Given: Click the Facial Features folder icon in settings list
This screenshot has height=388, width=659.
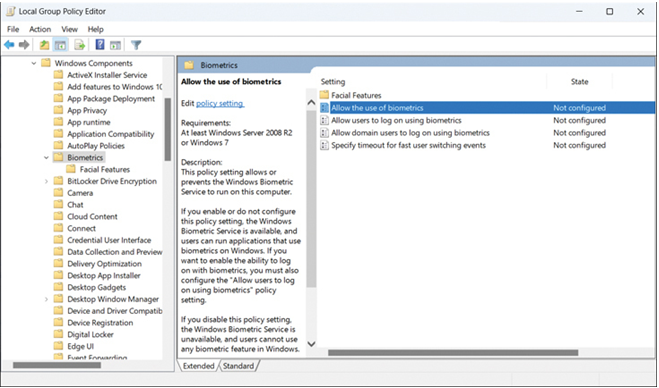Looking at the screenshot, I should pos(324,95).
